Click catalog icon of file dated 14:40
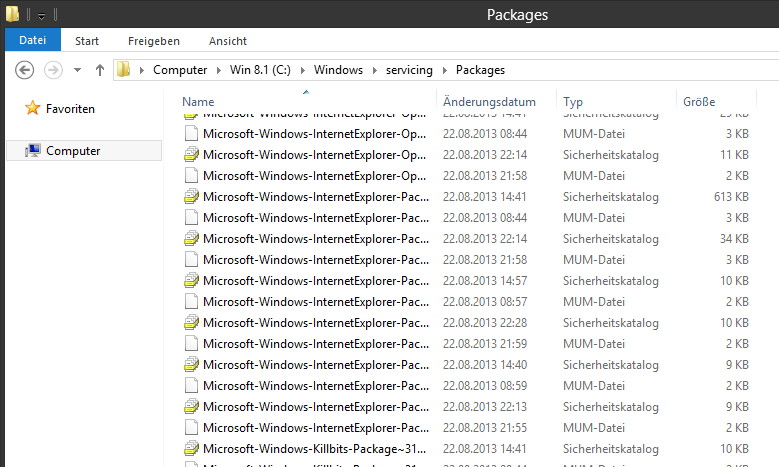The image size is (779, 467). tap(191, 365)
